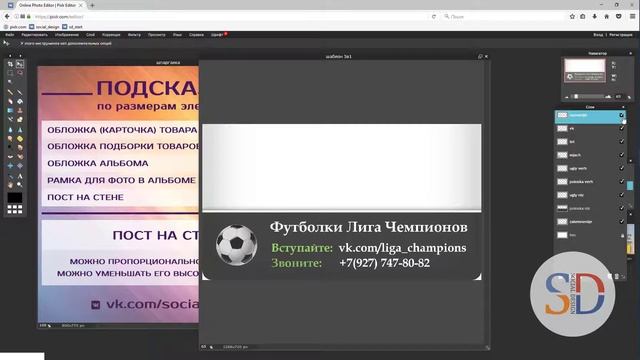Toggle visibility checkbox of 'mjach' layer
The image size is (640, 360).
pos(622,155)
